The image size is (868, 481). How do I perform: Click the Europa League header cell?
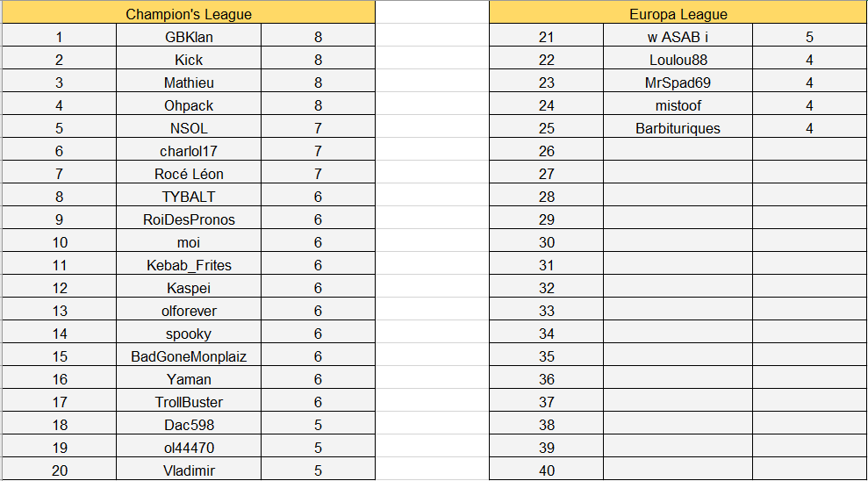click(678, 14)
